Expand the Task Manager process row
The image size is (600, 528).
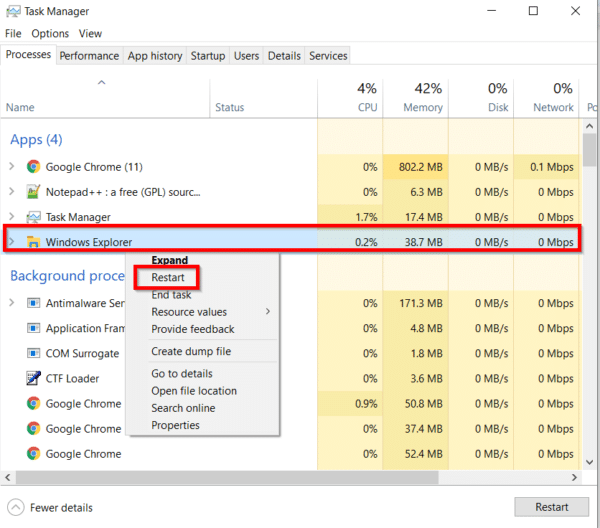click(x=11, y=217)
